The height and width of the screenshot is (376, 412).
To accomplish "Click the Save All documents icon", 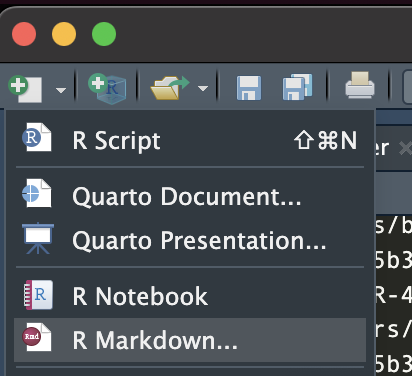I will [x=297, y=87].
